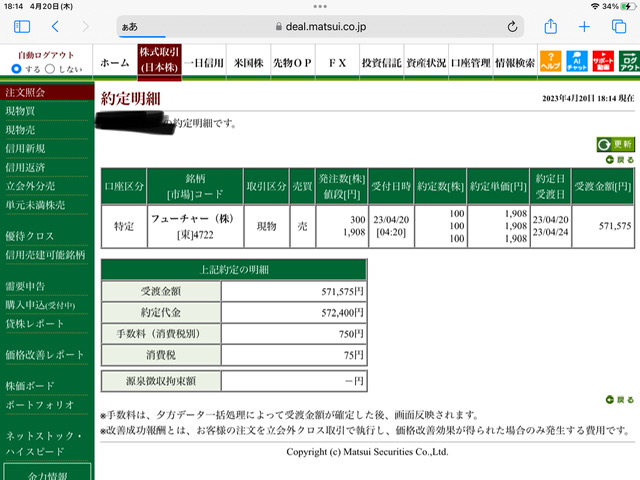Select the しない auto-logout radio button

[50, 69]
